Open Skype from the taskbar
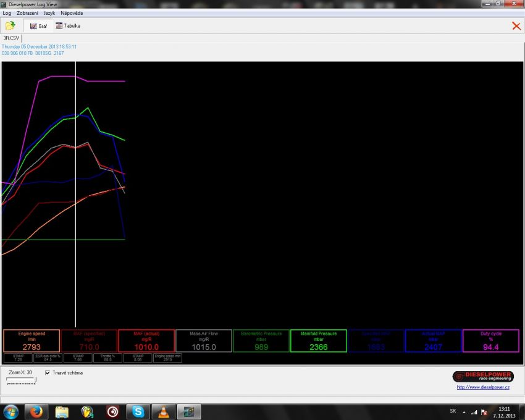 click(138, 411)
